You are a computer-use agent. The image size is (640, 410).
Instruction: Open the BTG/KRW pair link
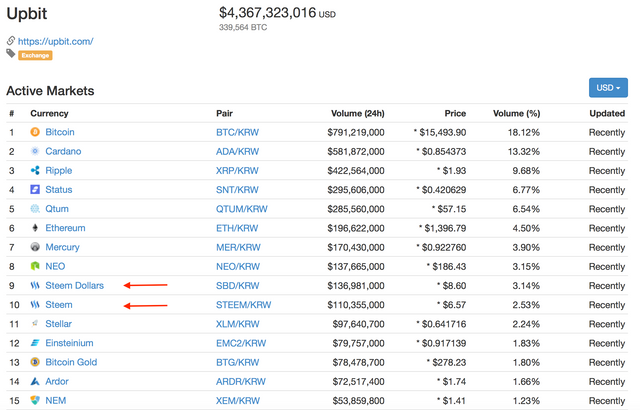click(x=238, y=362)
